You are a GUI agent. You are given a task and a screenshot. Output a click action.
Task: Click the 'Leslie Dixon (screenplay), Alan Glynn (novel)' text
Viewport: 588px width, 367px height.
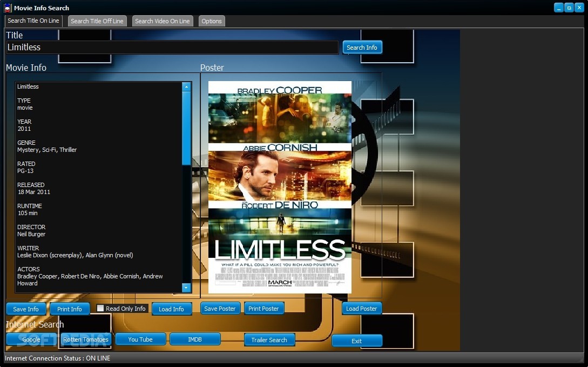pyautogui.click(x=75, y=255)
